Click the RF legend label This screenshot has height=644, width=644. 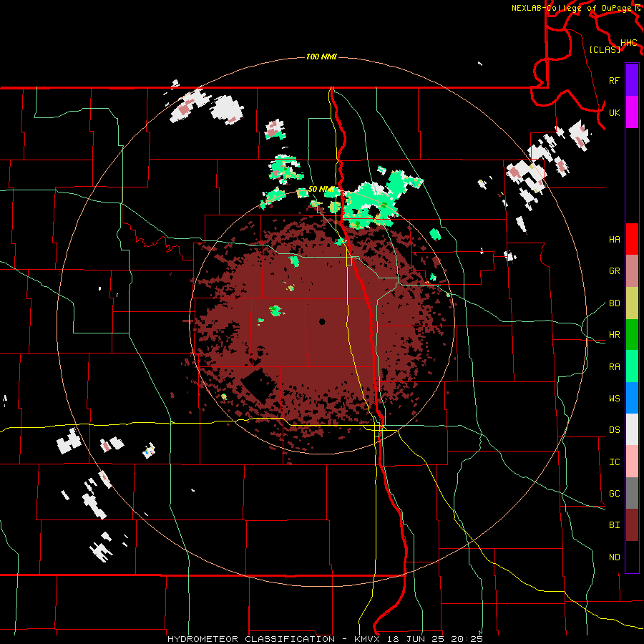[614, 80]
